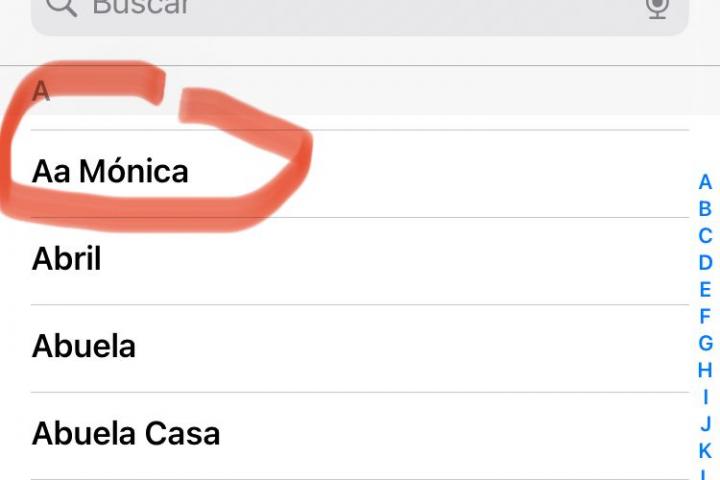Jump to letter C in index
This screenshot has height=480, width=720.
[705, 236]
